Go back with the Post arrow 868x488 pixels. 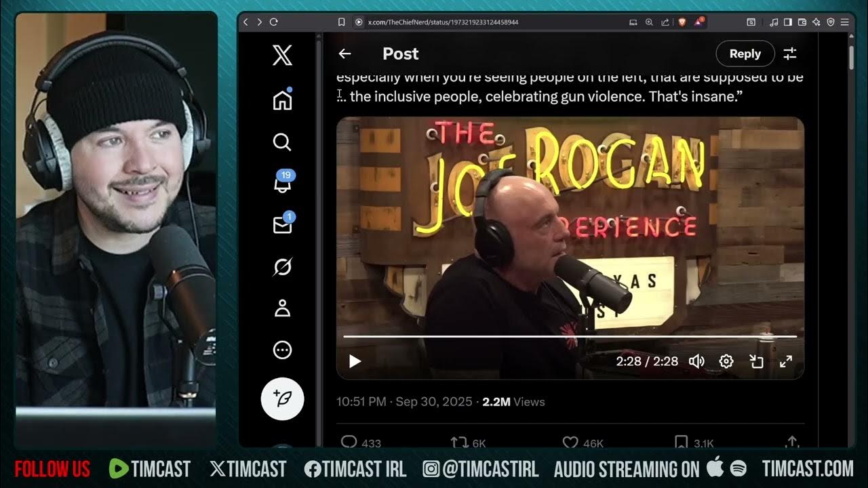(344, 54)
